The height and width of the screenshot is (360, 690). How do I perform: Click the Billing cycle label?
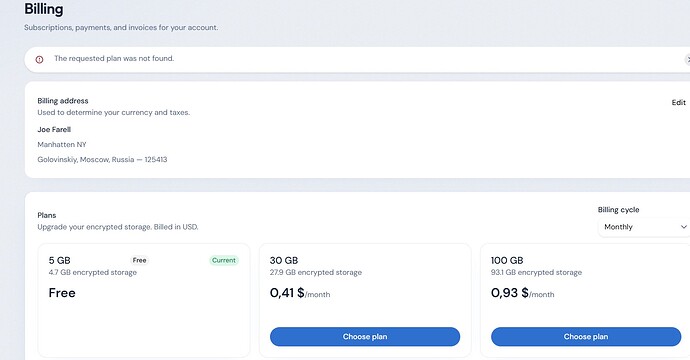click(x=618, y=210)
